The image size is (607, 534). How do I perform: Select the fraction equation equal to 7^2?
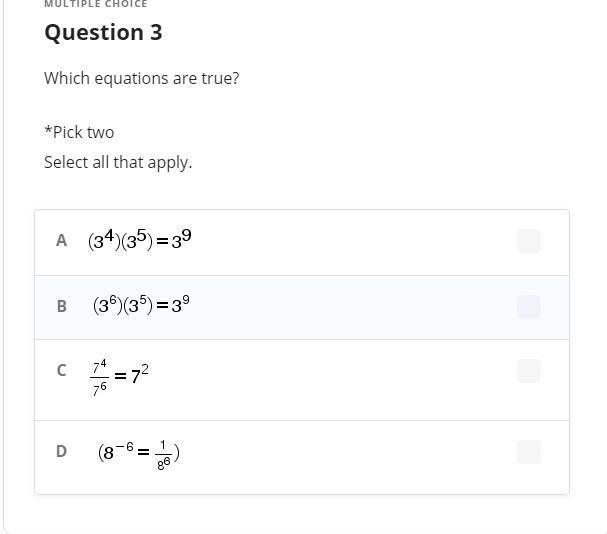click(x=120, y=376)
